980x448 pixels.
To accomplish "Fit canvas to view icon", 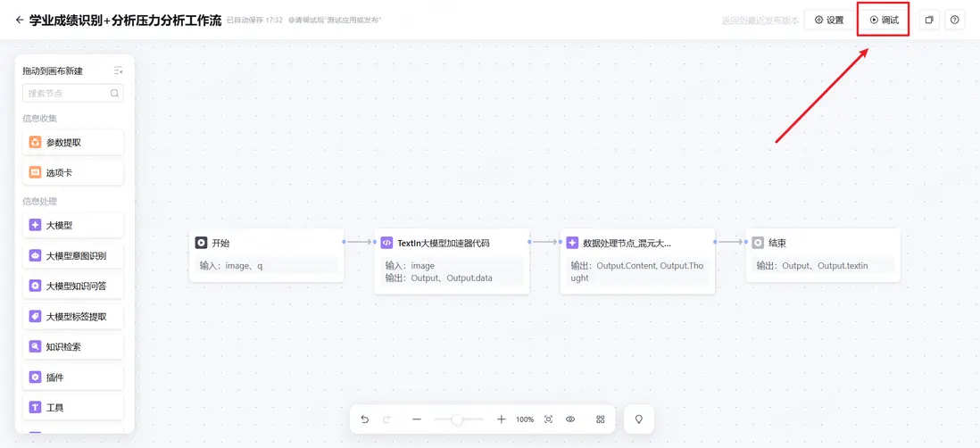I will tap(548, 419).
